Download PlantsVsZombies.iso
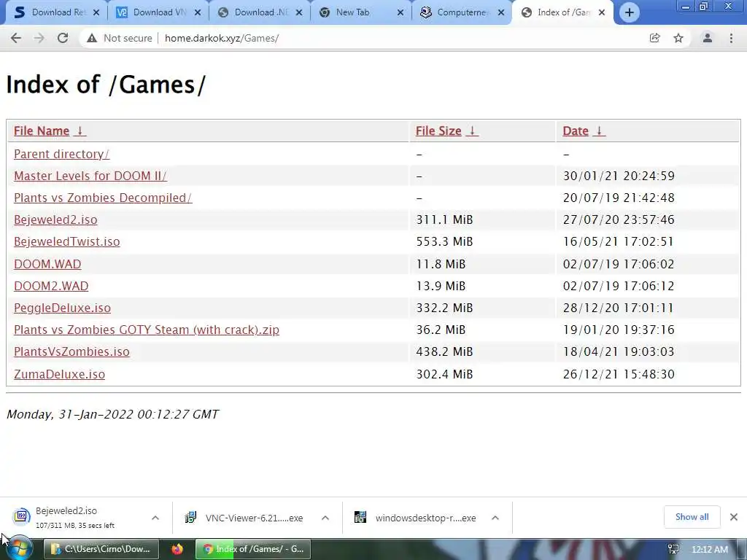Screen dimensions: 747x560 (x=71, y=351)
